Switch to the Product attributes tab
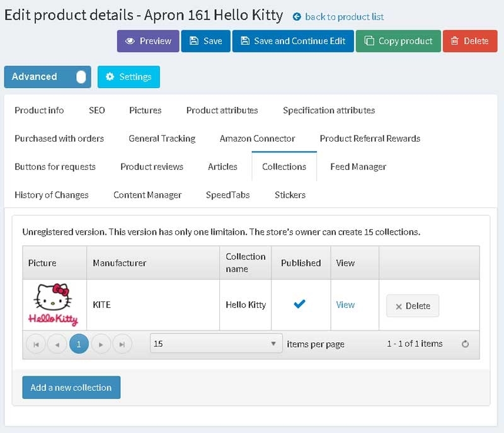 pos(222,110)
